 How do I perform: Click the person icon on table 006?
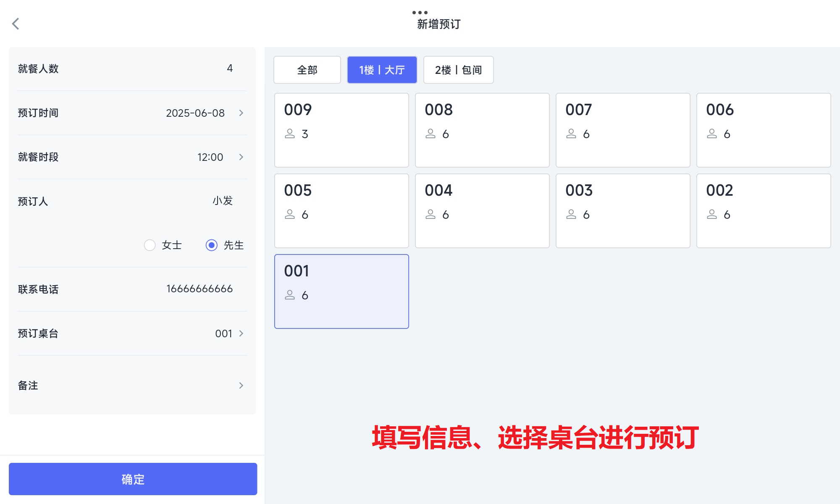(x=712, y=134)
